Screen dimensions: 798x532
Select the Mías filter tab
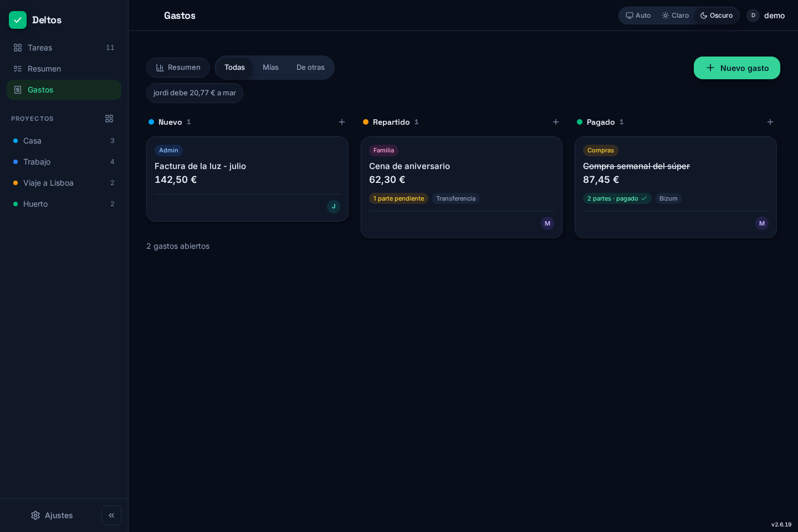point(270,68)
